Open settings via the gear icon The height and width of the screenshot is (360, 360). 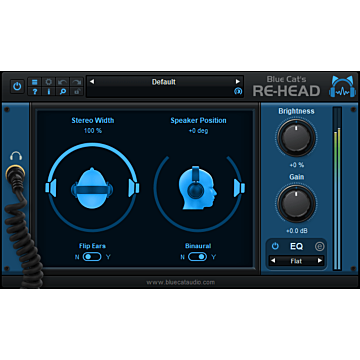pos(49,82)
